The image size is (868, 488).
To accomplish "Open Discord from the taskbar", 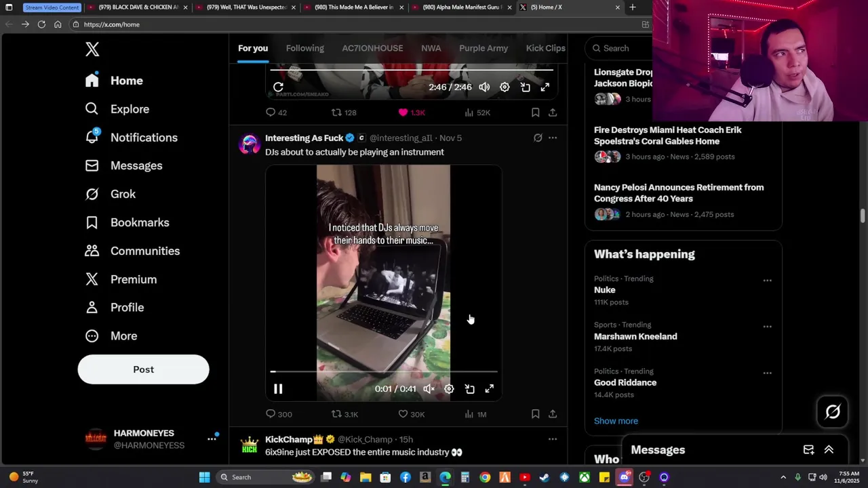I will coord(625,477).
